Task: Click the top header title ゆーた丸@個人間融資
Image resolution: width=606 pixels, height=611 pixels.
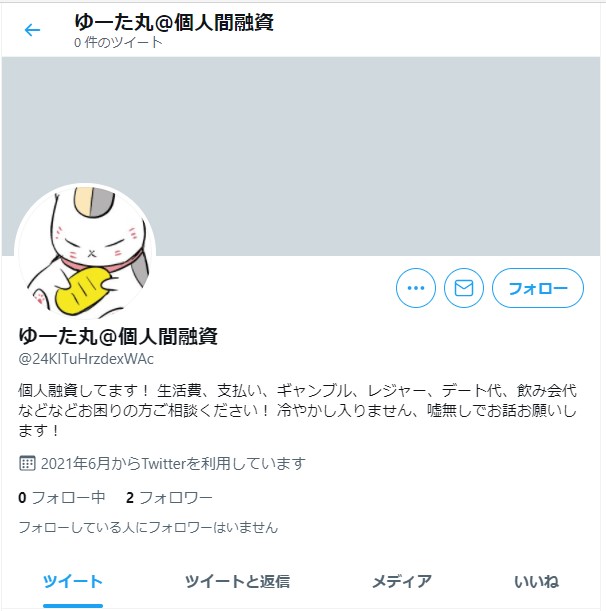Action: 174,22
